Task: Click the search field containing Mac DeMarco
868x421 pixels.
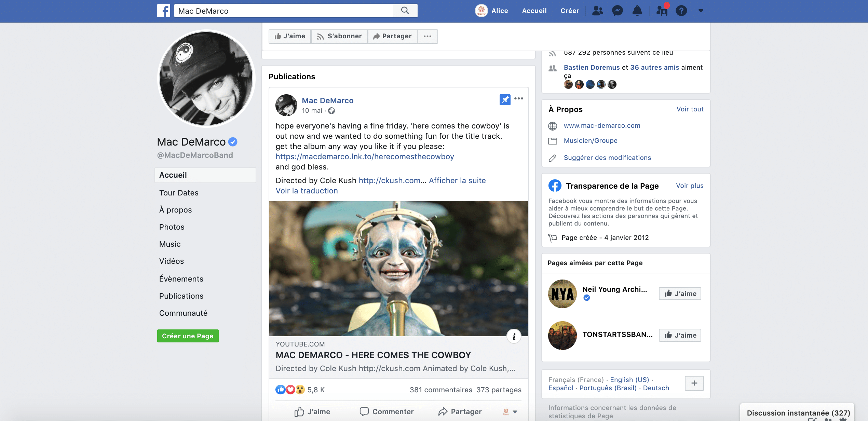Action: [x=284, y=11]
